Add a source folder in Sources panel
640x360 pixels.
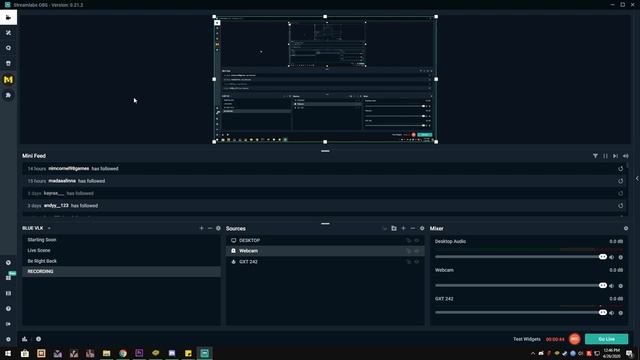click(394, 228)
